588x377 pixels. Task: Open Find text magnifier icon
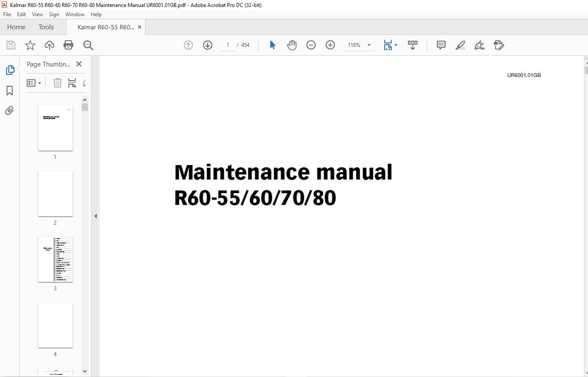click(x=88, y=45)
